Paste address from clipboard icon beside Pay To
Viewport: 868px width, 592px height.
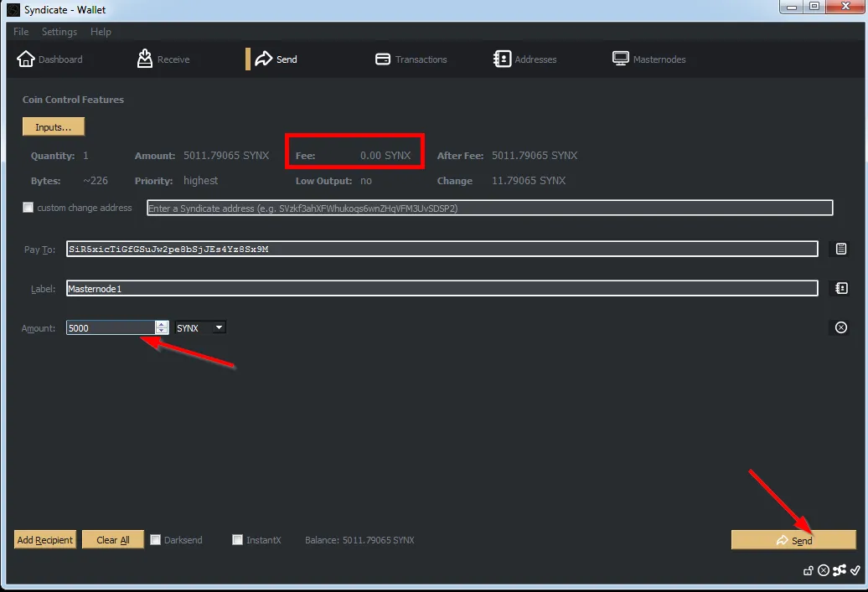click(841, 249)
